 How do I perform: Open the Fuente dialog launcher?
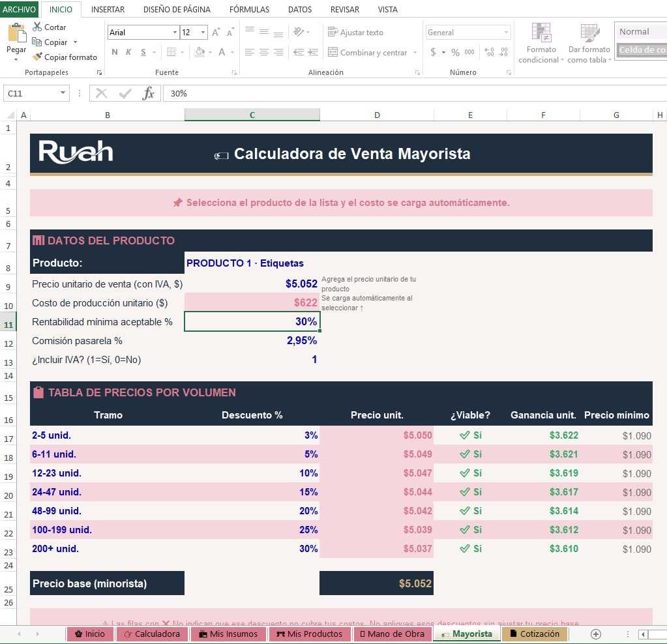pos(234,73)
